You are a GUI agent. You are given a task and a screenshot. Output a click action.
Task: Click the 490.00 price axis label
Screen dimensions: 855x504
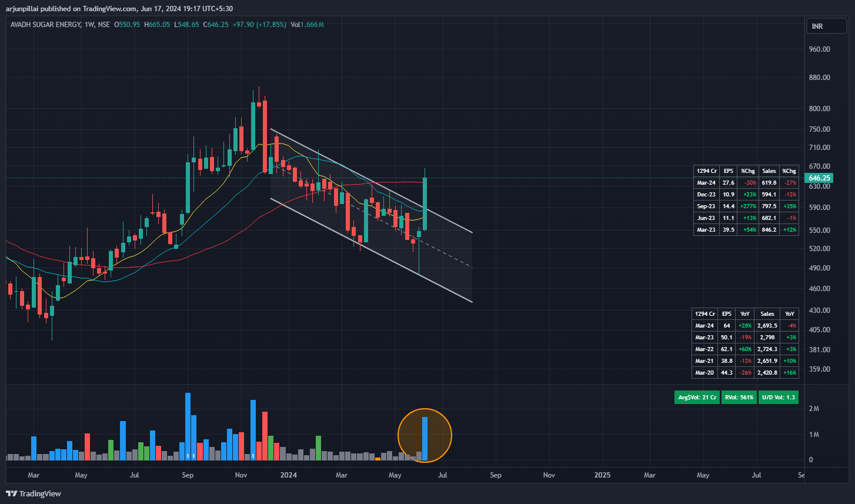819,268
